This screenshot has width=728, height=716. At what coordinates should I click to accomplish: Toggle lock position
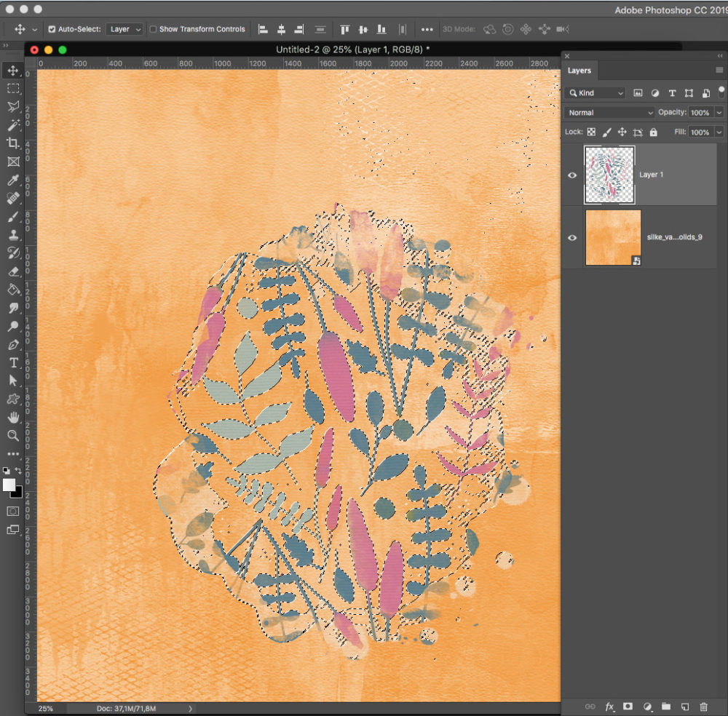pos(622,132)
